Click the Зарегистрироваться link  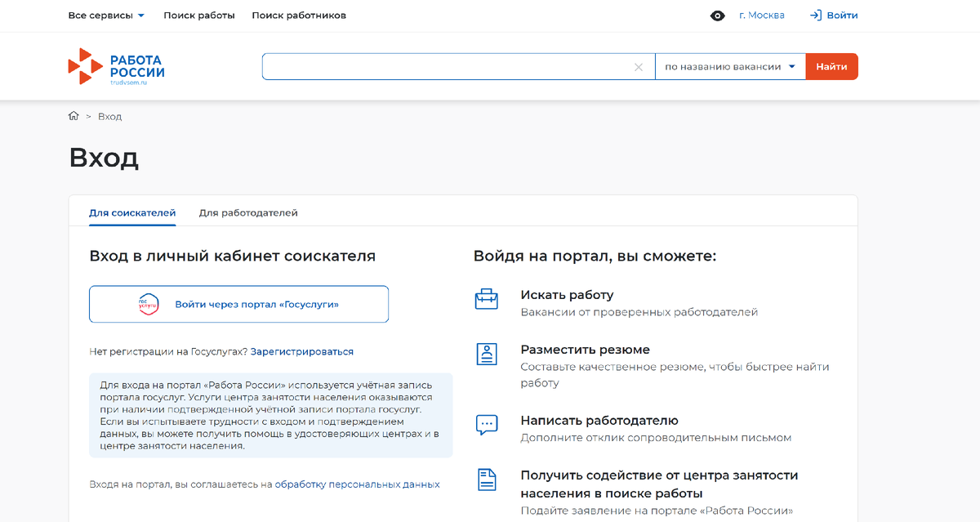(302, 352)
